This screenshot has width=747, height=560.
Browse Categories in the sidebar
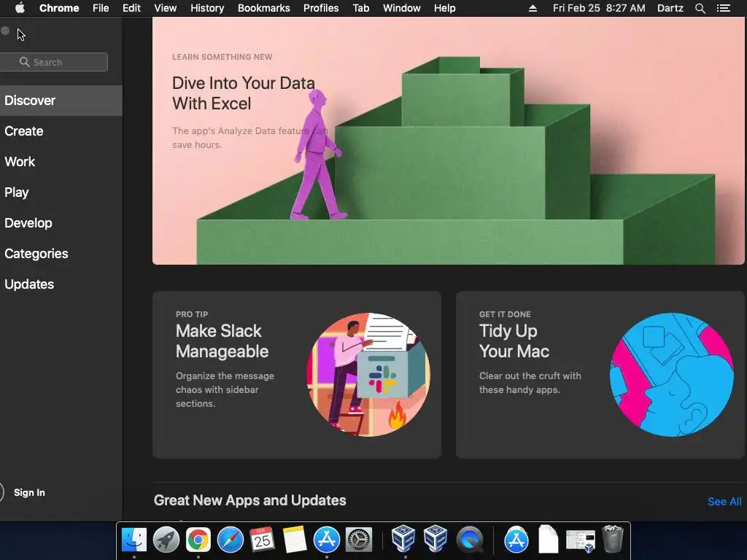[x=61, y=253]
